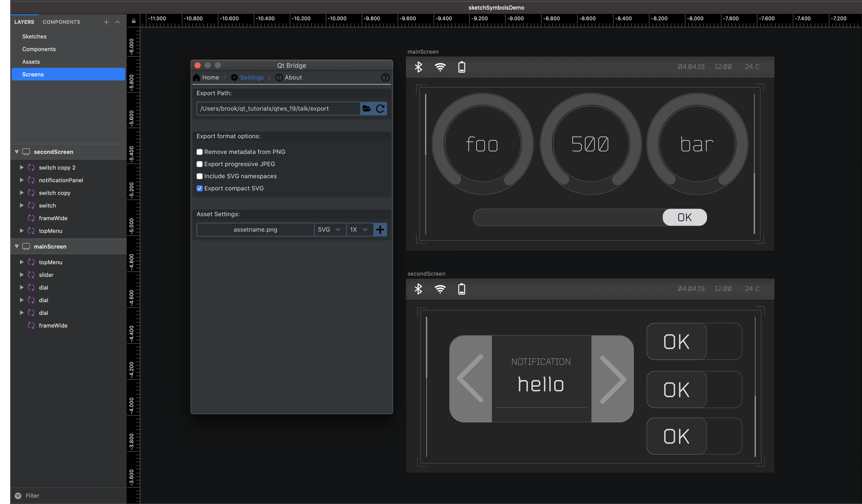
Task: Select Sketches in the sidebar
Action: coord(34,36)
